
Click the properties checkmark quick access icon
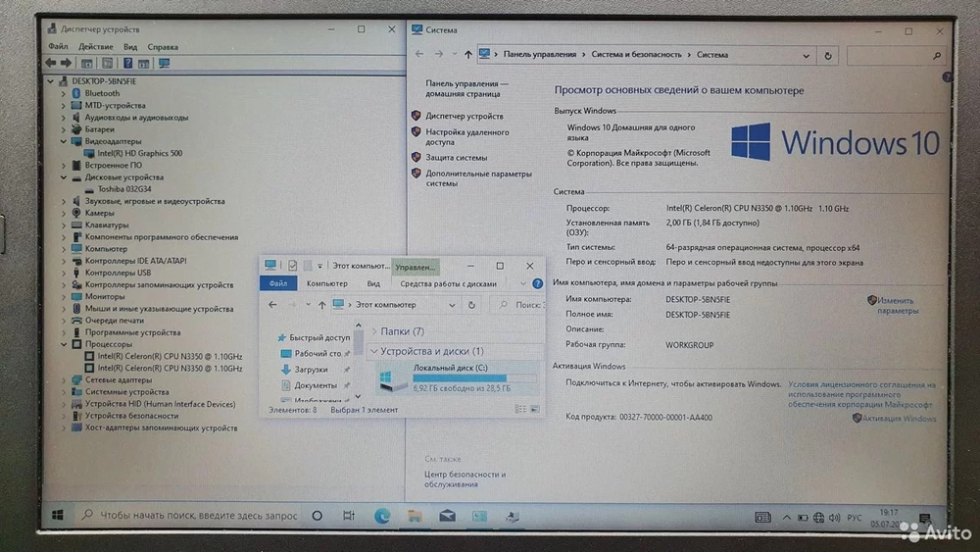(292, 266)
